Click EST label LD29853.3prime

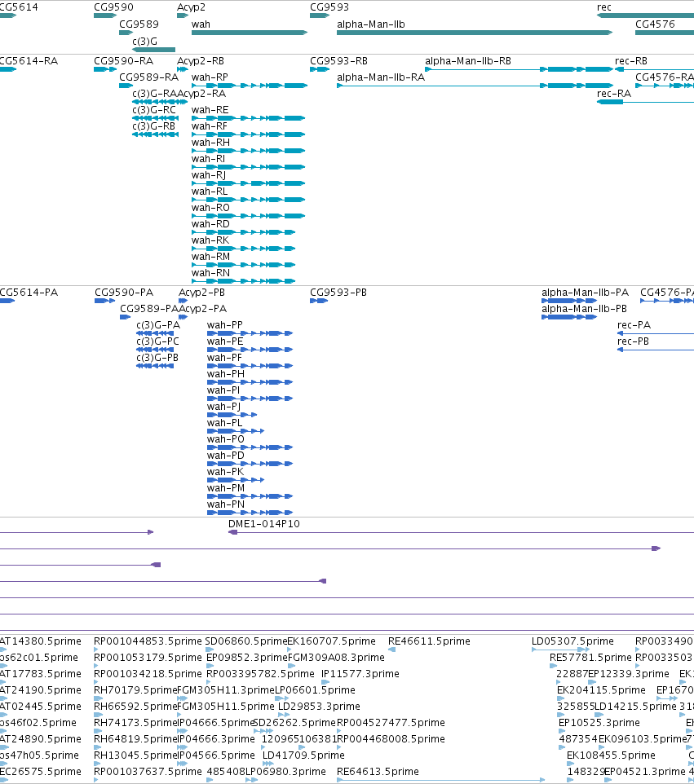point(319,707)
